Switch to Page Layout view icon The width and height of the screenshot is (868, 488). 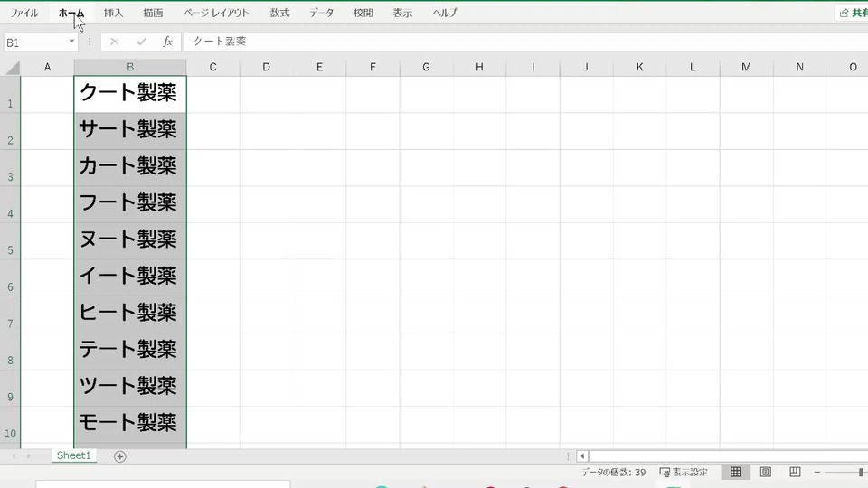pyautogui.click(x=765, y=472)
